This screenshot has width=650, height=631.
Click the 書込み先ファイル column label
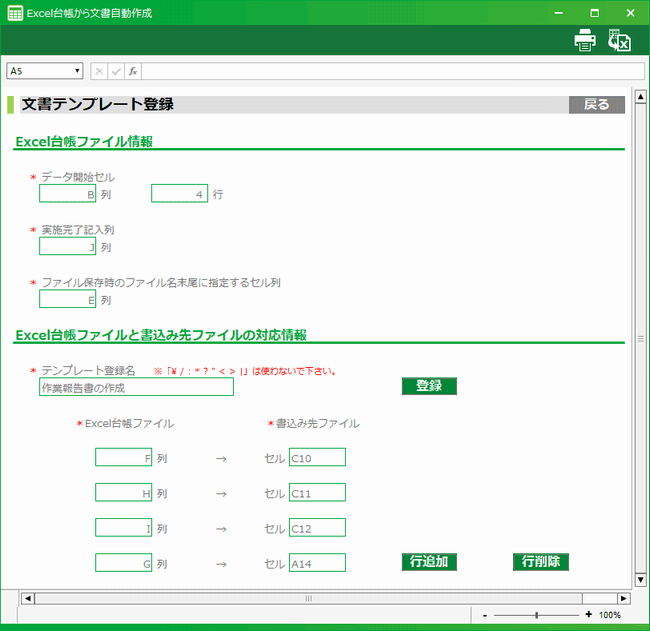(x=318, y=424)
